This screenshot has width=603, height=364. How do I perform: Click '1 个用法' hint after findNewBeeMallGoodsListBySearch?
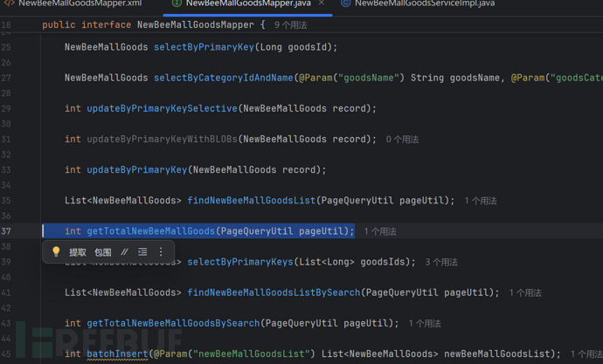(x=525, y=293)
